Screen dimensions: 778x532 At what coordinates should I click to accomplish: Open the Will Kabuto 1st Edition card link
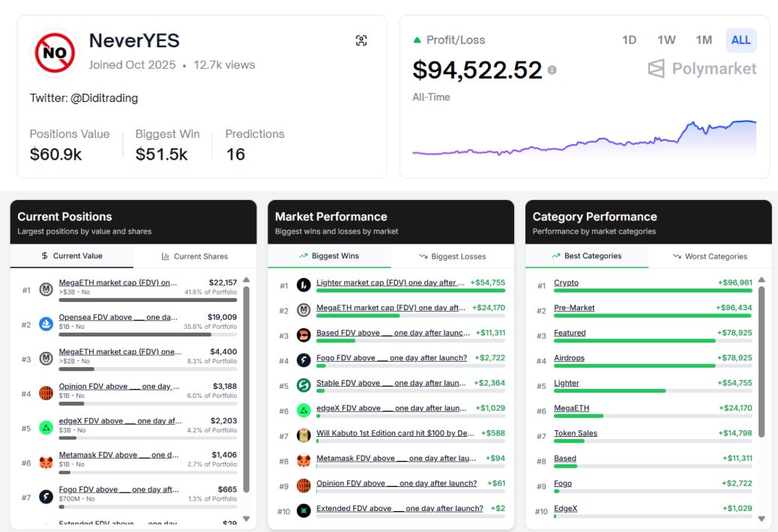396,433
